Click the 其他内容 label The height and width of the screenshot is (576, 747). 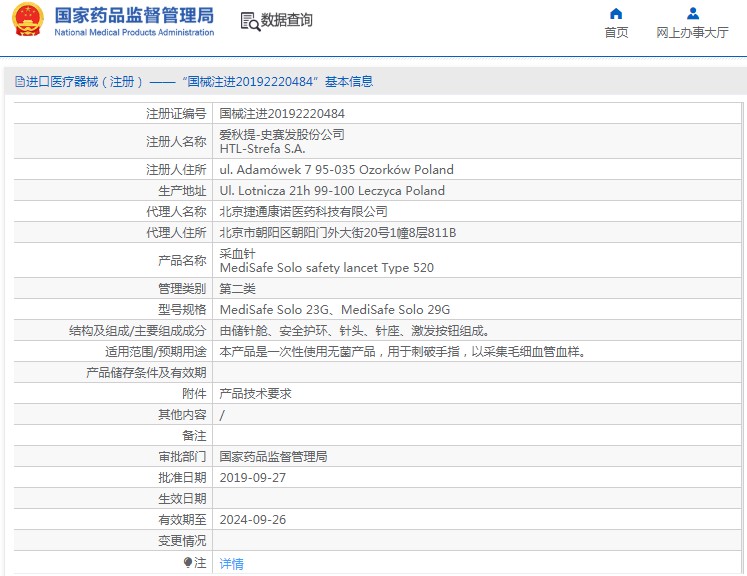[x=182, y=414]
